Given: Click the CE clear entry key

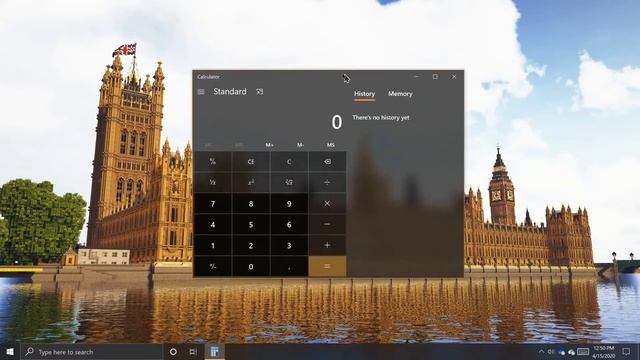Looking at the screenshot, I should [x=251, y=162].
